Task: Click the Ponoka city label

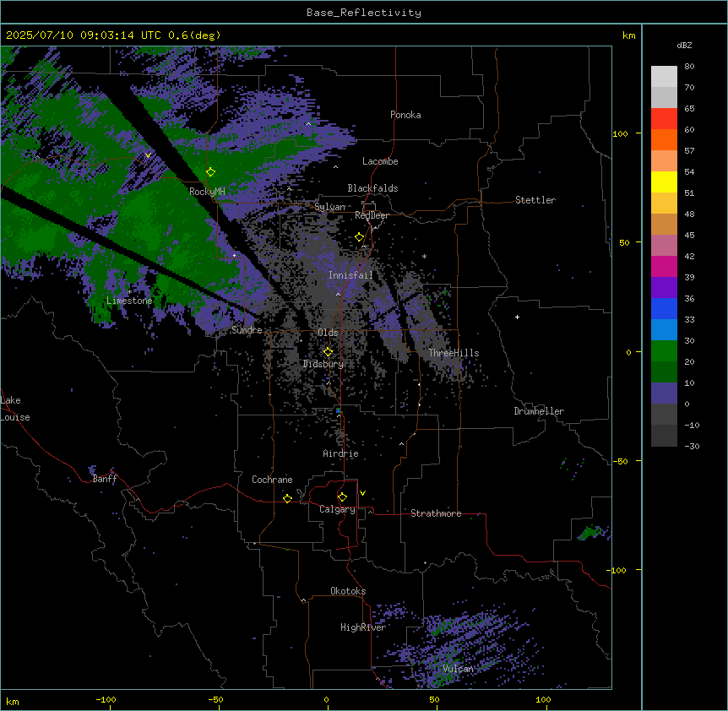Action: [x=405, y=115]
